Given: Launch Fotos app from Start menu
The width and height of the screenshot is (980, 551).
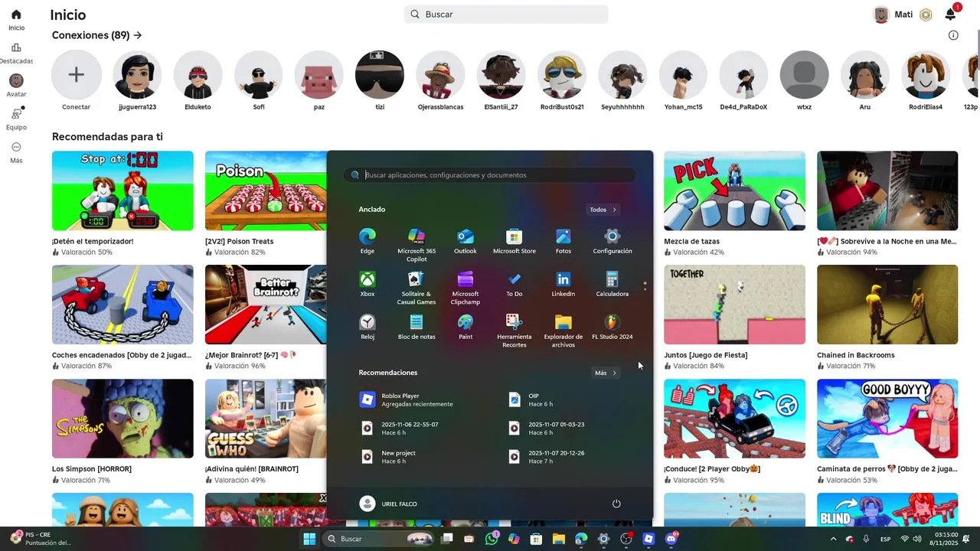Looking at the screenshot, I should [x=563, y=240].
